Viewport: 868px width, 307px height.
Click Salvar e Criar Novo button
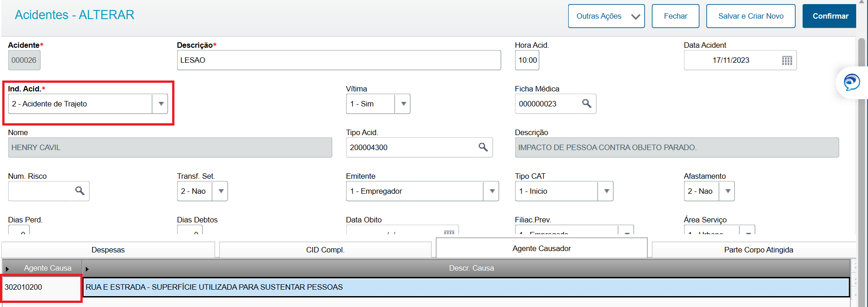[x=751, y=16]
